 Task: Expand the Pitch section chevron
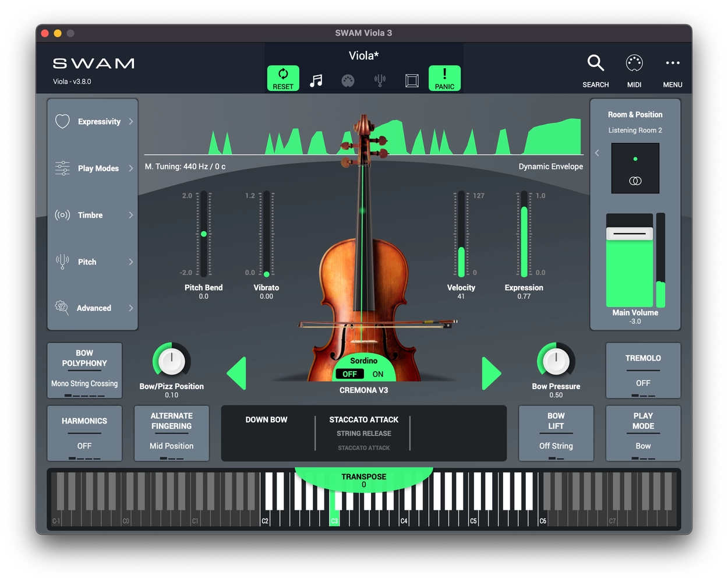tap(131, 262)
